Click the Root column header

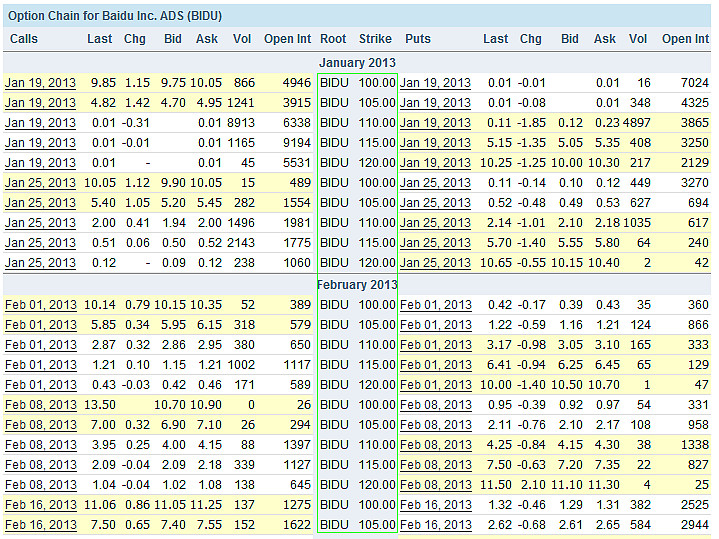(333, 39)
